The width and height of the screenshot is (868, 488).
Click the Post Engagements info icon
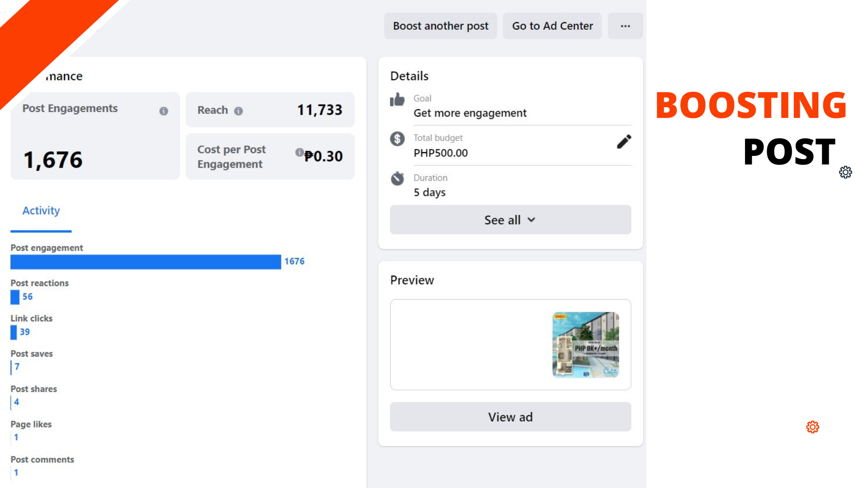(x=164, y=111)
